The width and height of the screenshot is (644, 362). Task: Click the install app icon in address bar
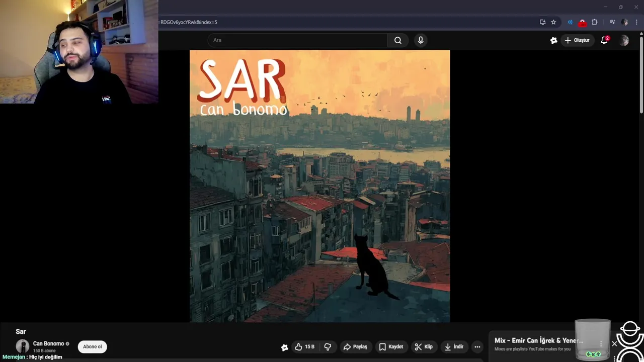(542, 22)
